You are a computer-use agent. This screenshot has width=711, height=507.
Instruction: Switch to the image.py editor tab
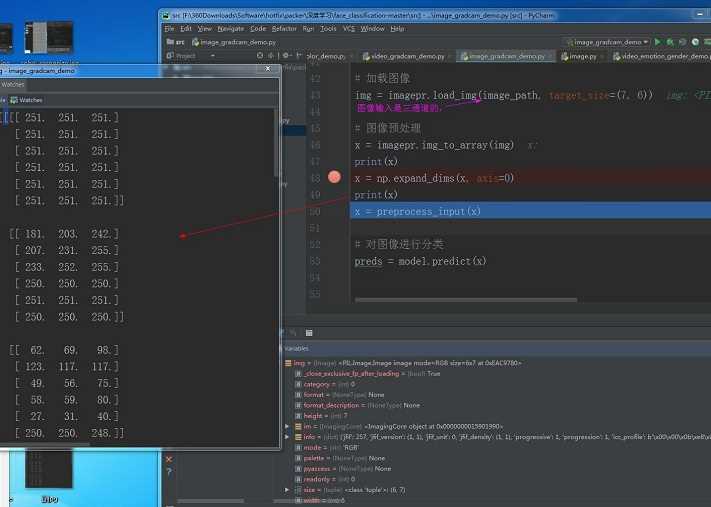tap(582, 56)
